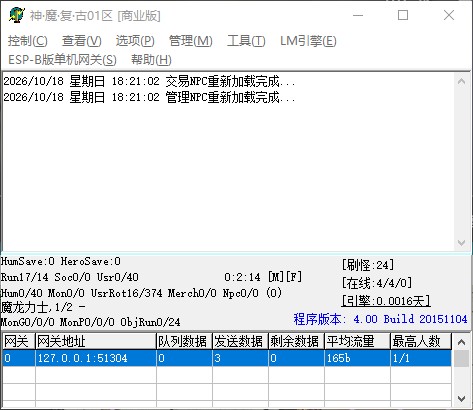Open the 控制(C) menu
The height and width of the screenshot is (410, 473).
point(28,41)
